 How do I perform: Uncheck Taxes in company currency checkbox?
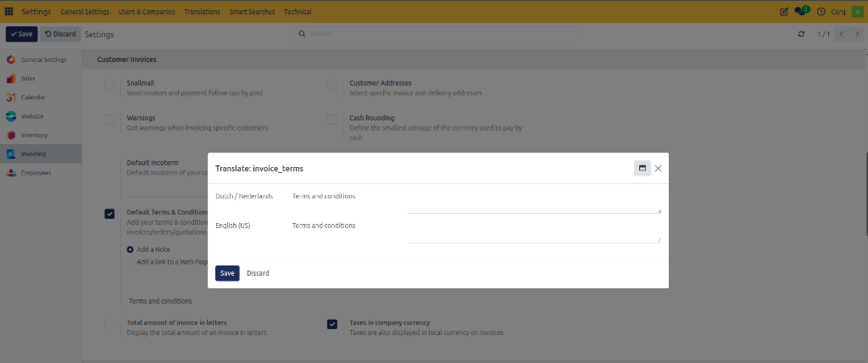[x=332, y=324]
